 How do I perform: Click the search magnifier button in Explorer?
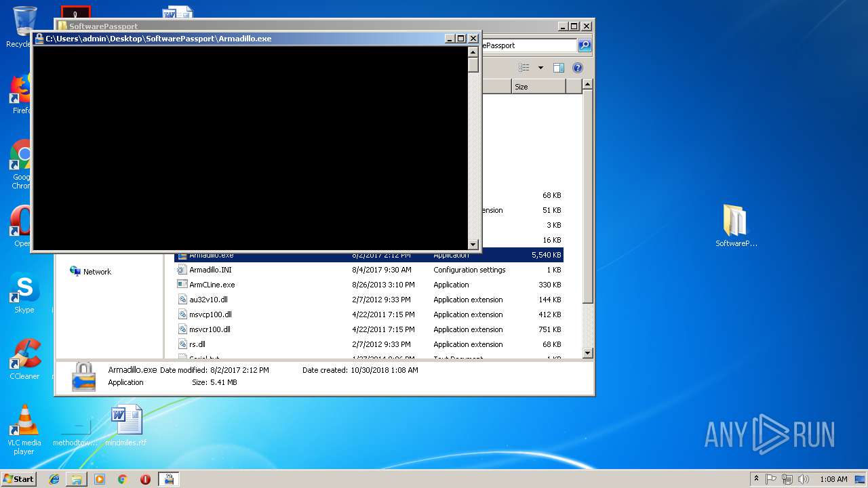coord(585,45)
